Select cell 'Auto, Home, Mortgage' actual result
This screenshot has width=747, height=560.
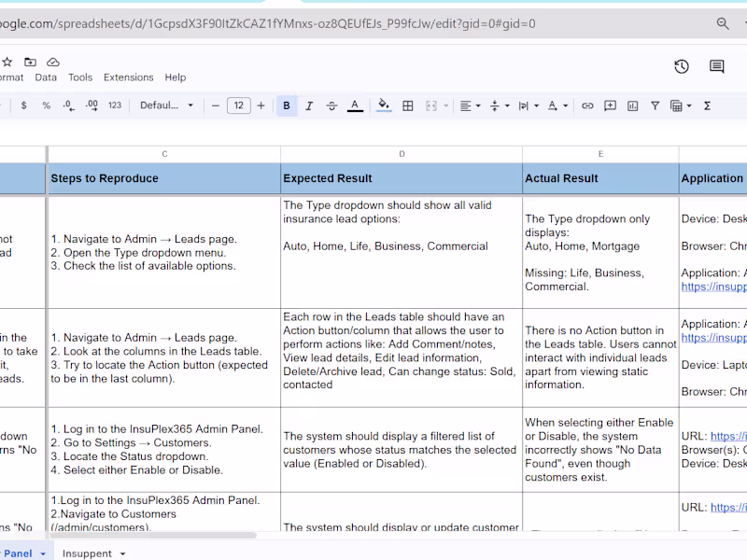click(600, 253)
